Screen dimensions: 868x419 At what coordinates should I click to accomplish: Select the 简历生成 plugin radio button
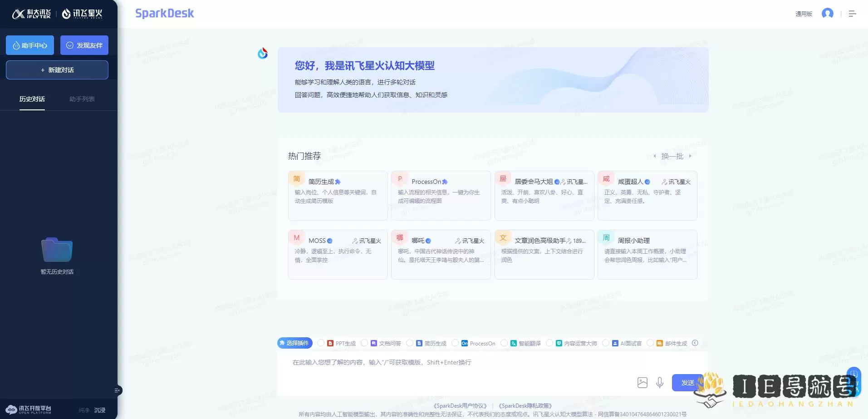410,343
